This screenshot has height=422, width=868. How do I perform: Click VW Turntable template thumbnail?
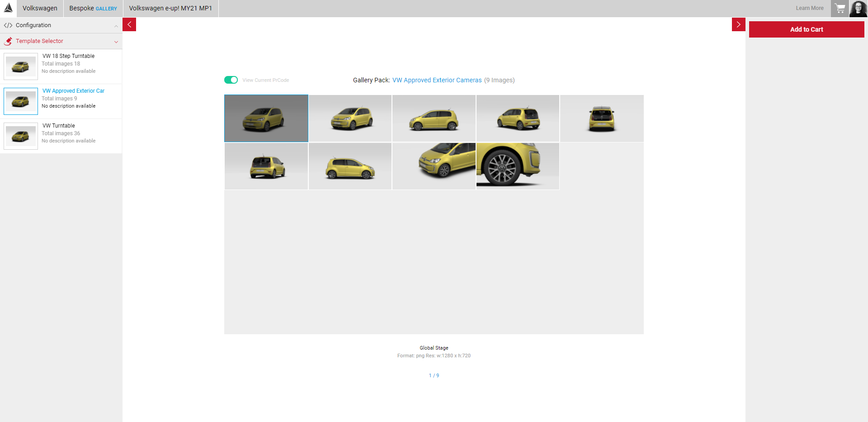(x=21, y=136)
